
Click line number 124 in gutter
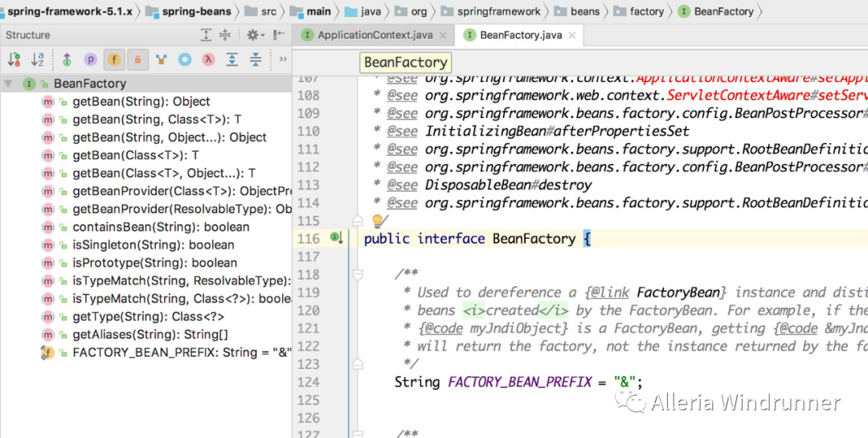(309, 382)
